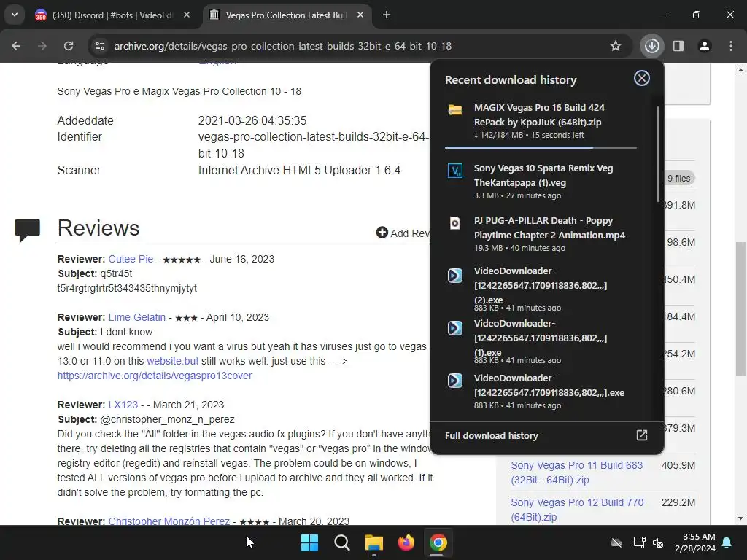The height and width of the screenshot is (560, 747).
Task: Close the Vegas Pro Collection tab
Action: [360, 15]
